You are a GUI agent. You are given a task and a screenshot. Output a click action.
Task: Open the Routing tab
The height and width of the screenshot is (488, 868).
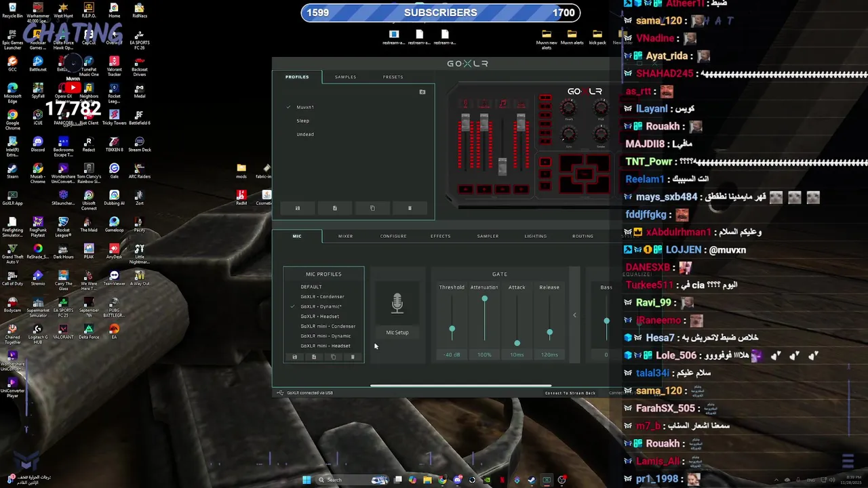tap(583, 236)
